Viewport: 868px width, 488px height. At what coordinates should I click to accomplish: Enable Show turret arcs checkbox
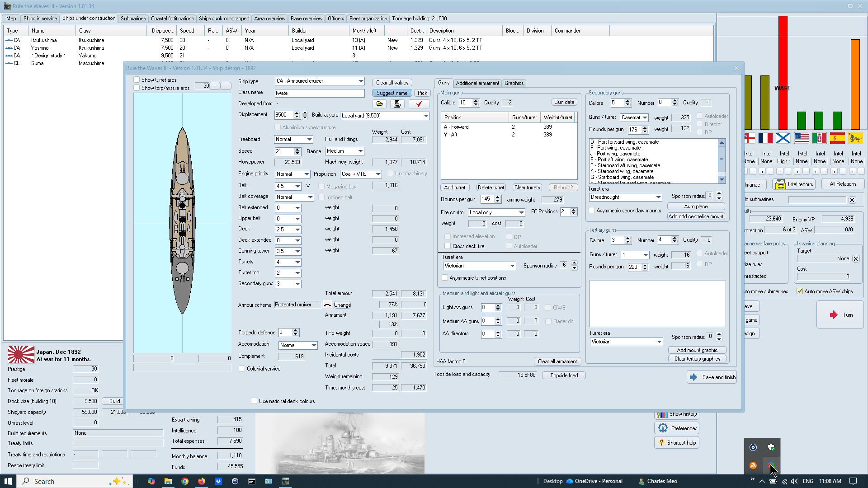click(x=137, y=80)
